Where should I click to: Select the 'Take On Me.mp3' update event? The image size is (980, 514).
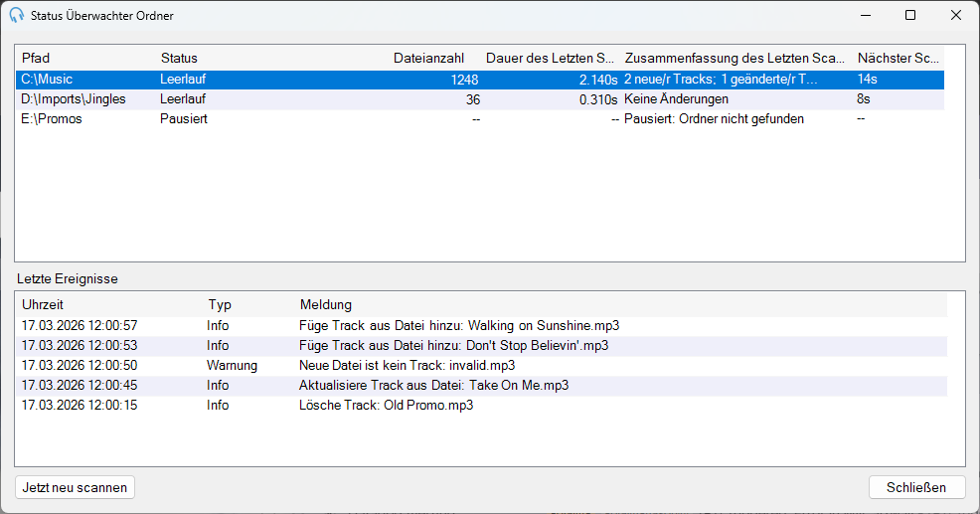[x=481, y=385]
